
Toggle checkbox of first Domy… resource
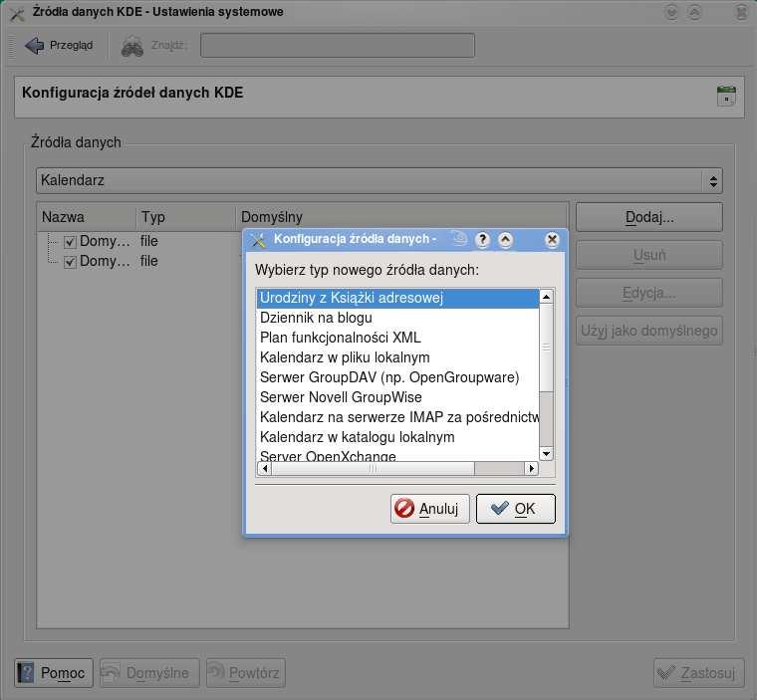(70, 241)
